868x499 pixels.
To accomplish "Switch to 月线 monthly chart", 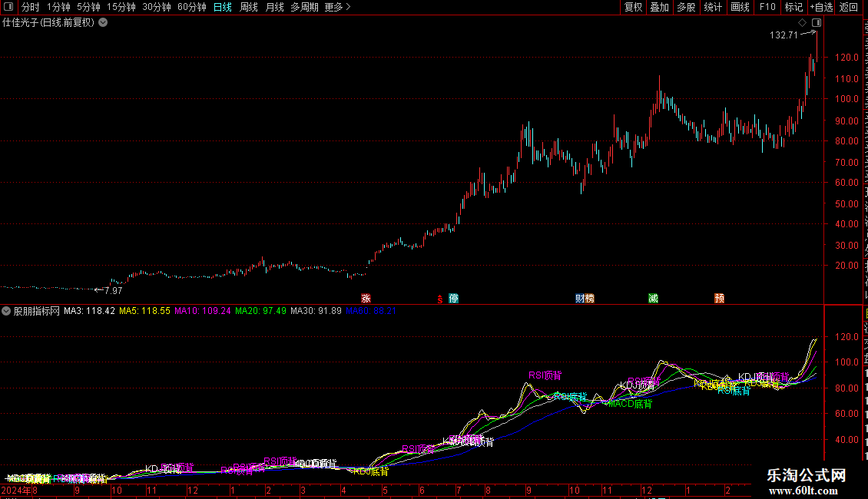I will click(274, 7).
